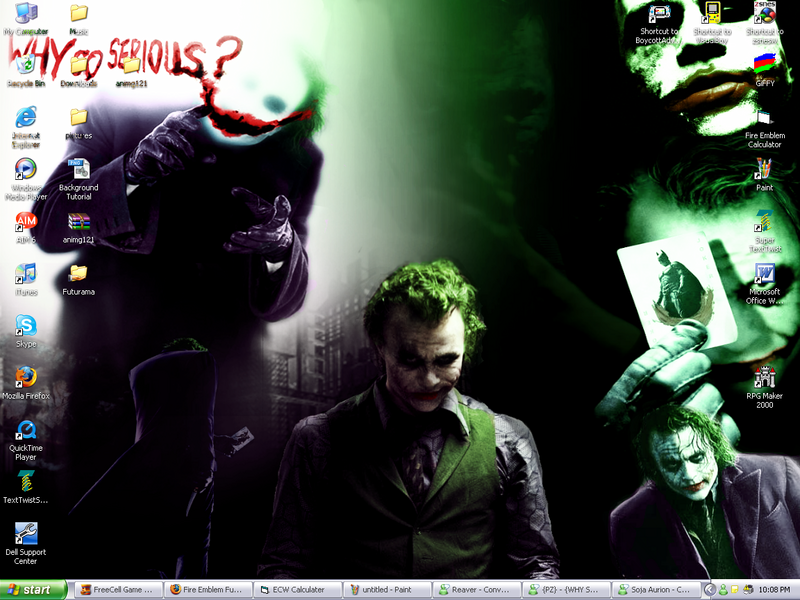This screenshot has height=600, width=800.
Task: Open the animg121 WinRAR archive icon
Action: [79, 222]
